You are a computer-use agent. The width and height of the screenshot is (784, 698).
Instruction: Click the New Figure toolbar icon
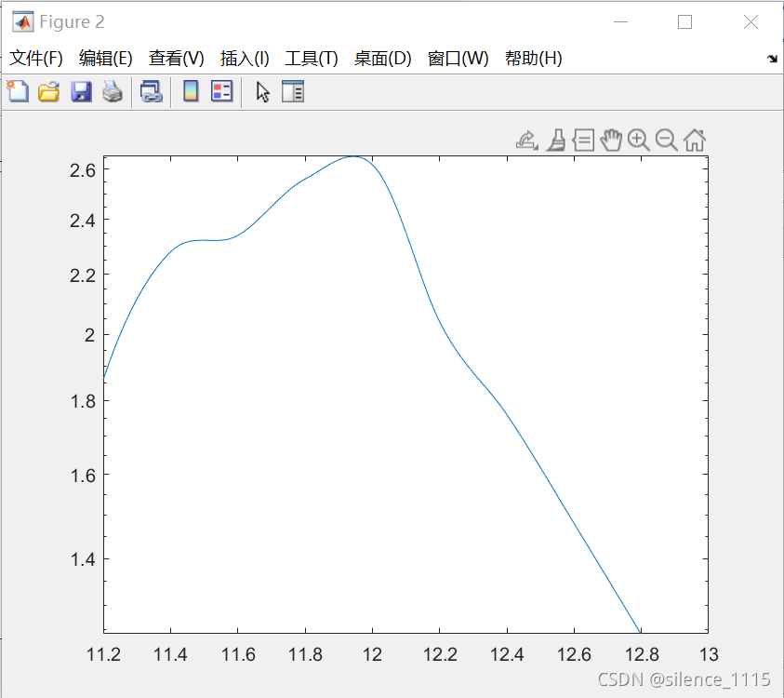[x=18, y=91]
